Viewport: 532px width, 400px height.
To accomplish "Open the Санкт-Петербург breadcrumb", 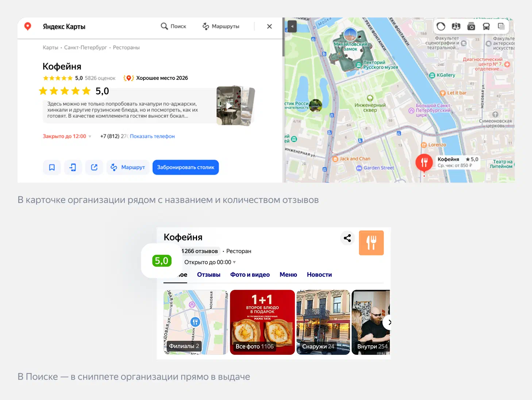I will 85,47.
